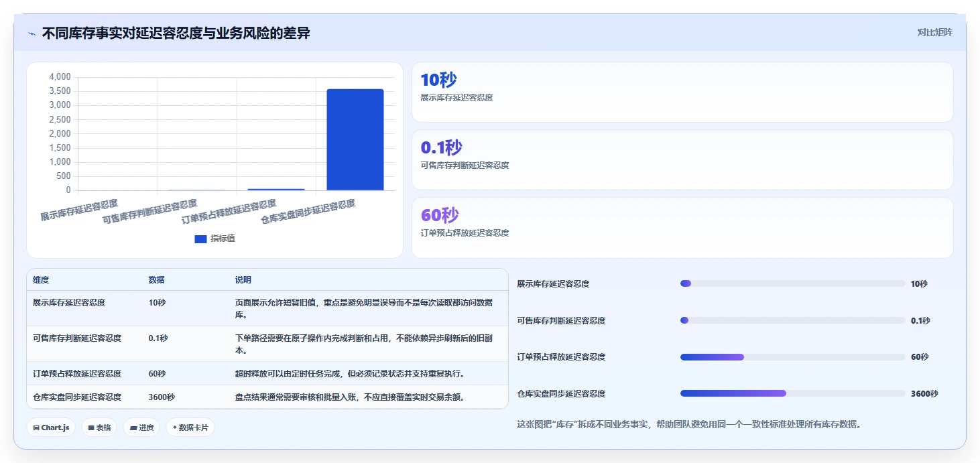Click the tall 仓库实盘同步延迟容忍度 bar

[355, 139]
